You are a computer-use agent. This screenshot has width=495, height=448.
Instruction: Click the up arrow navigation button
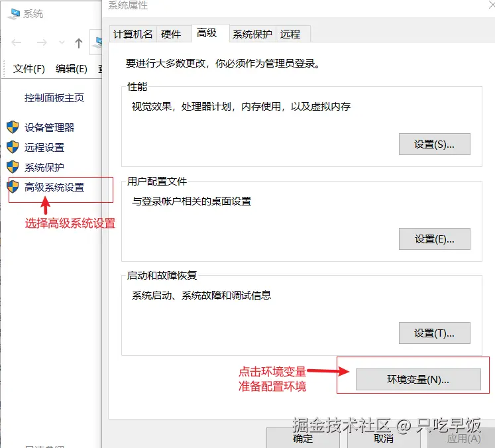click(79, 43)
